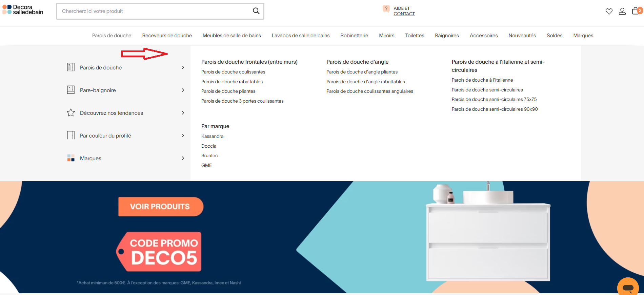Open Parois de douche à l'italienne link
This screenshot has width=644, height=295.
coord(482,80)
